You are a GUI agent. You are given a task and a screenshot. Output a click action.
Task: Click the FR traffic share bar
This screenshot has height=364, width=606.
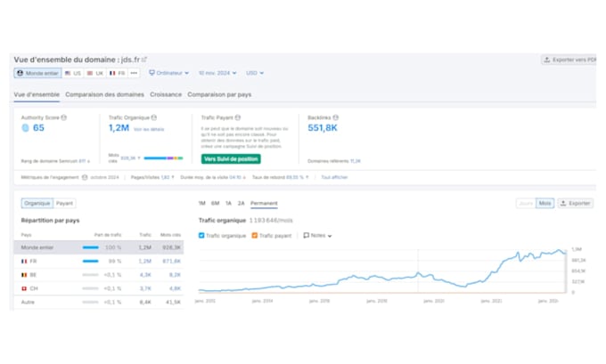[x=90, y=262]
